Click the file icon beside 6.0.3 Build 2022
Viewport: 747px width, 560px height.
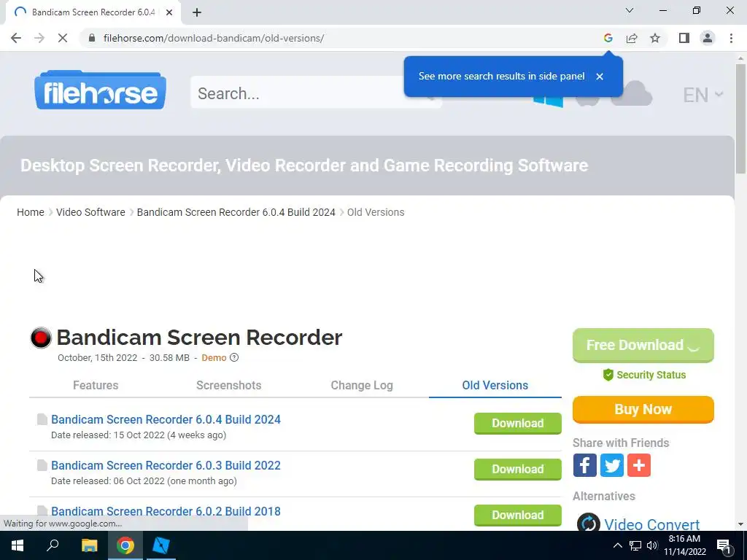tap(42, 464)
